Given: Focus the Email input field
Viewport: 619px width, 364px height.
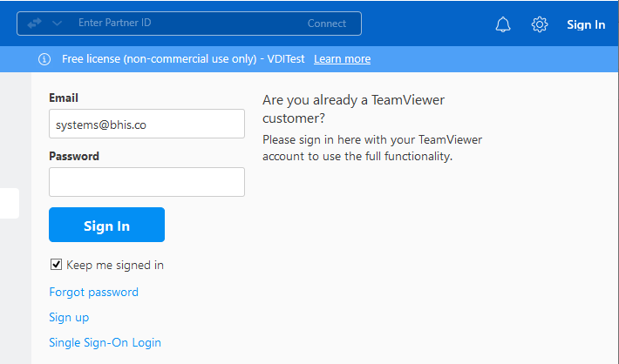Looking at the screenshot, I should click(x=146, y=124).
